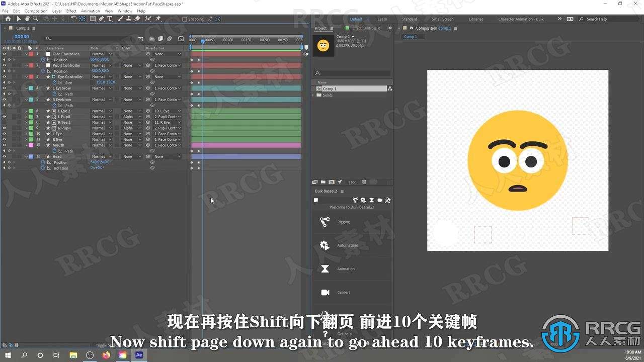Hide the L Eyebrow layer
The width and height of the screenshot is (644, 362).
click(4, 88)
